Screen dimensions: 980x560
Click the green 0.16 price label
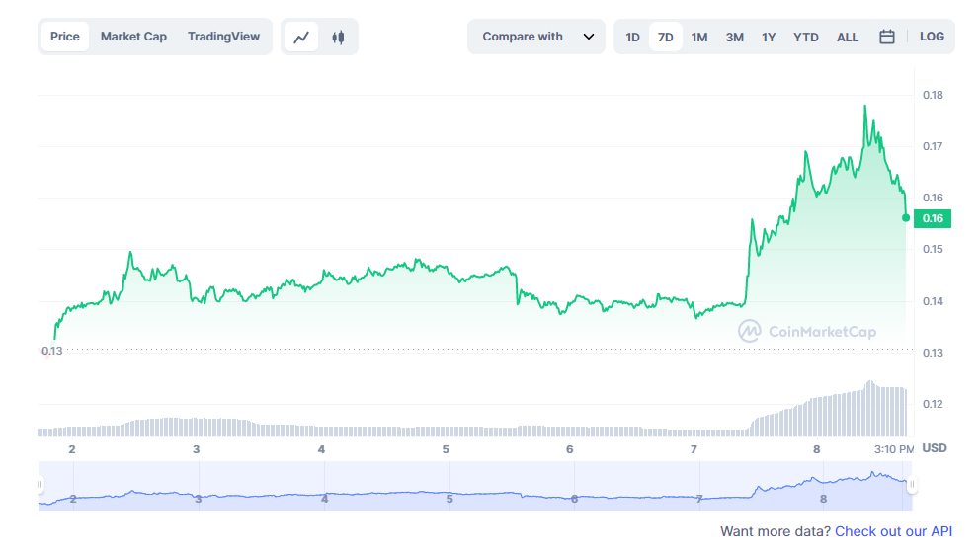(x=933, y=218)
